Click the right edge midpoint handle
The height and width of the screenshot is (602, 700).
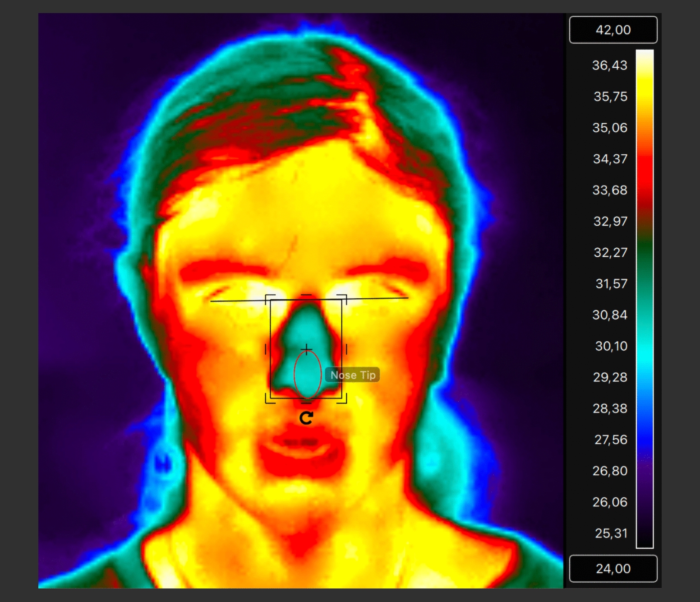click(x=346, y=349)
